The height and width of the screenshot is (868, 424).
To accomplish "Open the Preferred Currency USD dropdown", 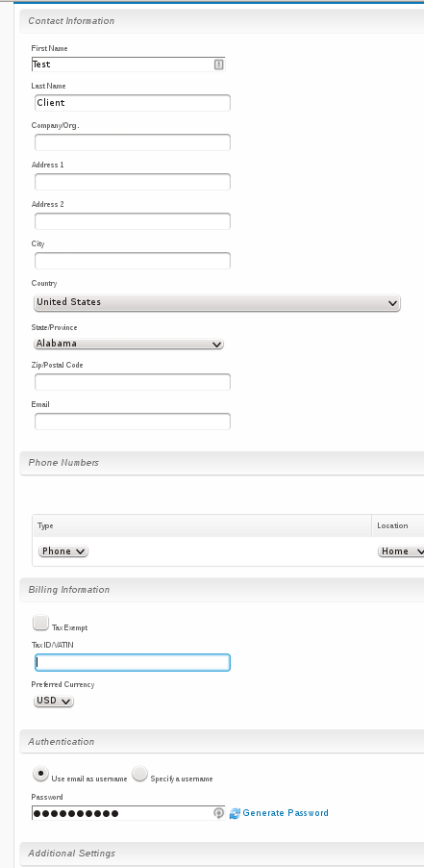I will (x=54, y=701).
